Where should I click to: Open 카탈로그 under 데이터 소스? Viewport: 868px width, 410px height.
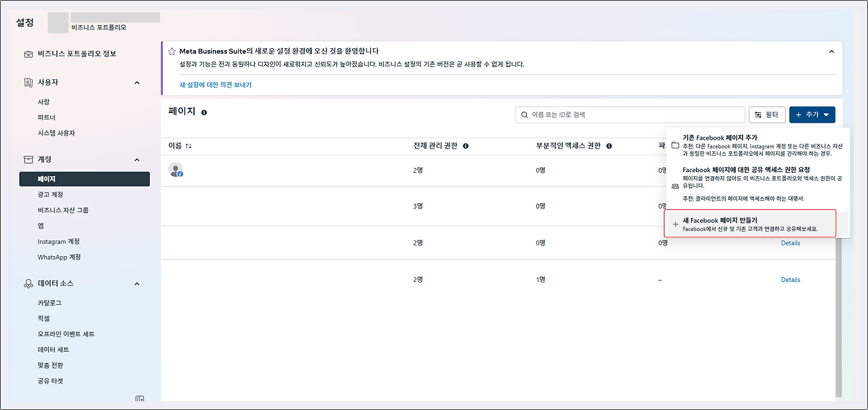50,303
